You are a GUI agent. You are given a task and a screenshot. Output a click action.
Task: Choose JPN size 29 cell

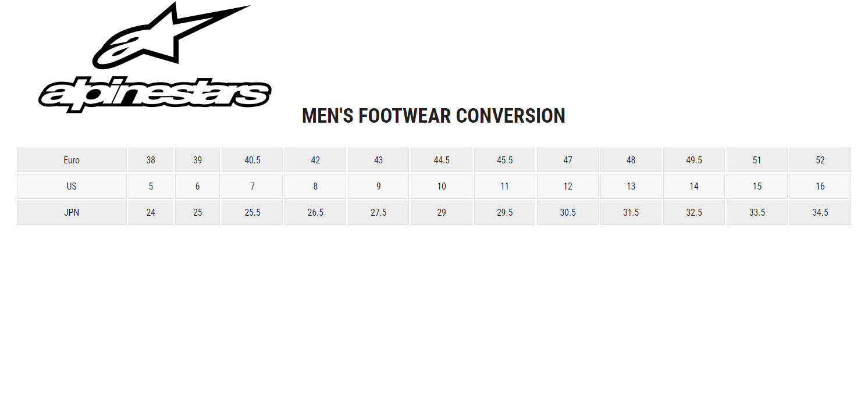(x=442, y=213)
